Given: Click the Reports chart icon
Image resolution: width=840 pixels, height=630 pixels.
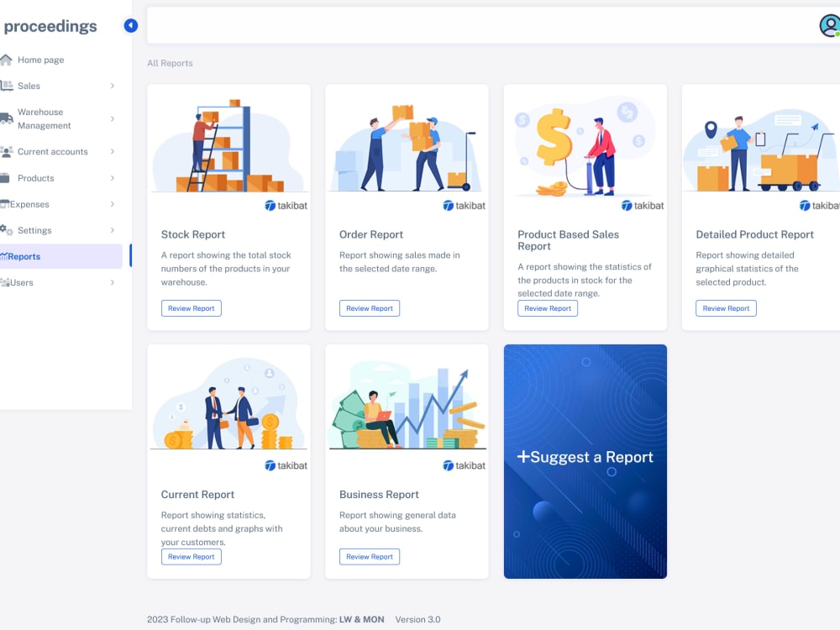Looking at the screenshot, I should click(x=3, y=256).
